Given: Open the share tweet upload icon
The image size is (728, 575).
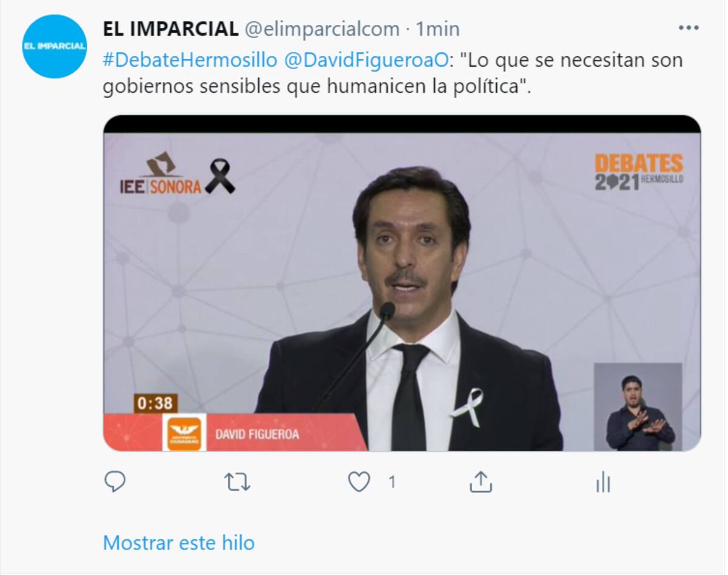Looking at the screenshot, I should [x=480, y=482].
